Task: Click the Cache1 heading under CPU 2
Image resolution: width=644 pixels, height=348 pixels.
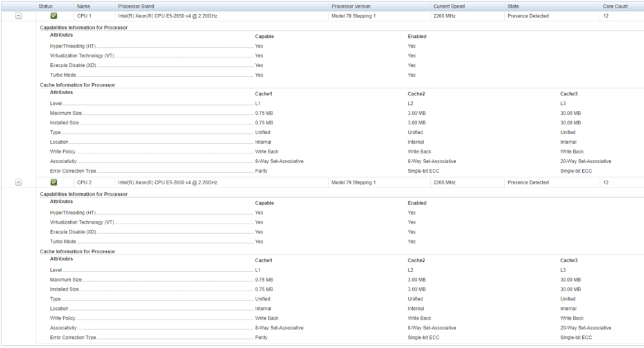Action: point(263,260)
